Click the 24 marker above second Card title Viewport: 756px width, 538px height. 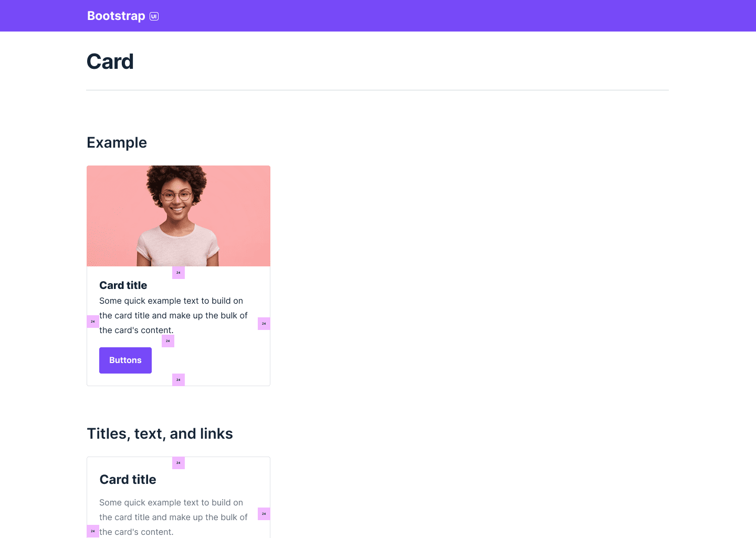click(x=178, y=463)
